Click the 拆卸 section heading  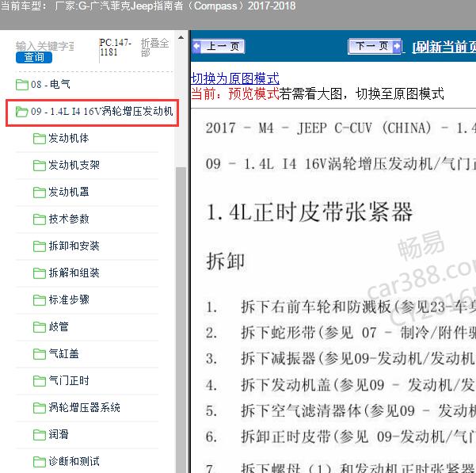(x=225, y=261)
